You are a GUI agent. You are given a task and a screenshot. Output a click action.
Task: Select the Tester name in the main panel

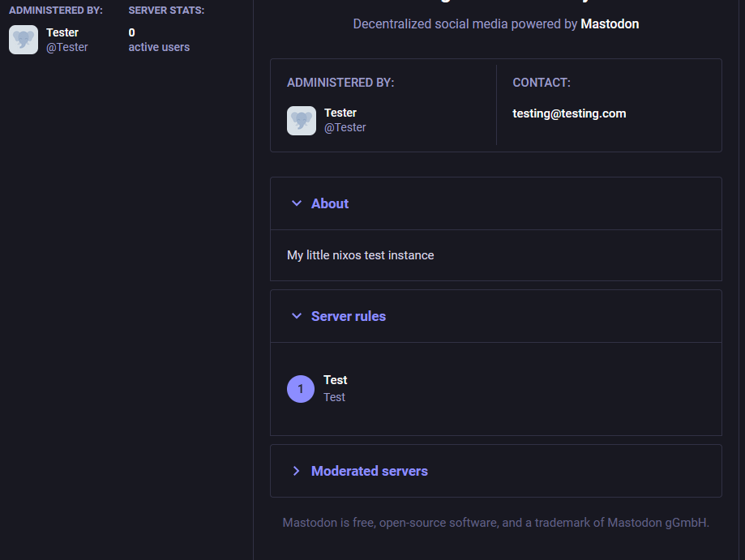pos(340,113)
